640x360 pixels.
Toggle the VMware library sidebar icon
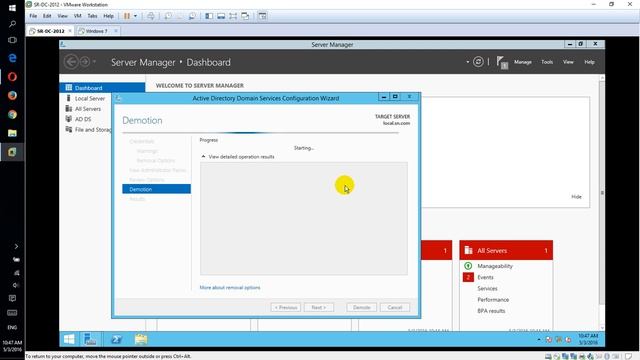coord(209,16)
